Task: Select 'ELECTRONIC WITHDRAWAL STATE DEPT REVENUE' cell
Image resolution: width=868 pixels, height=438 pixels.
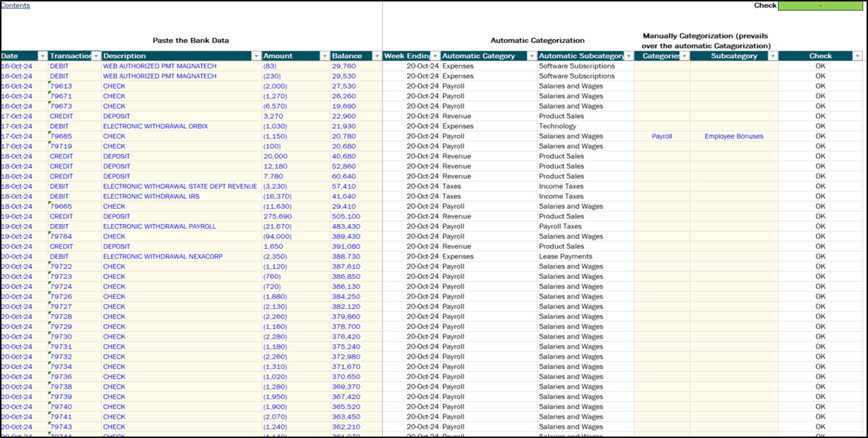Action: click(x=180, y=187)
